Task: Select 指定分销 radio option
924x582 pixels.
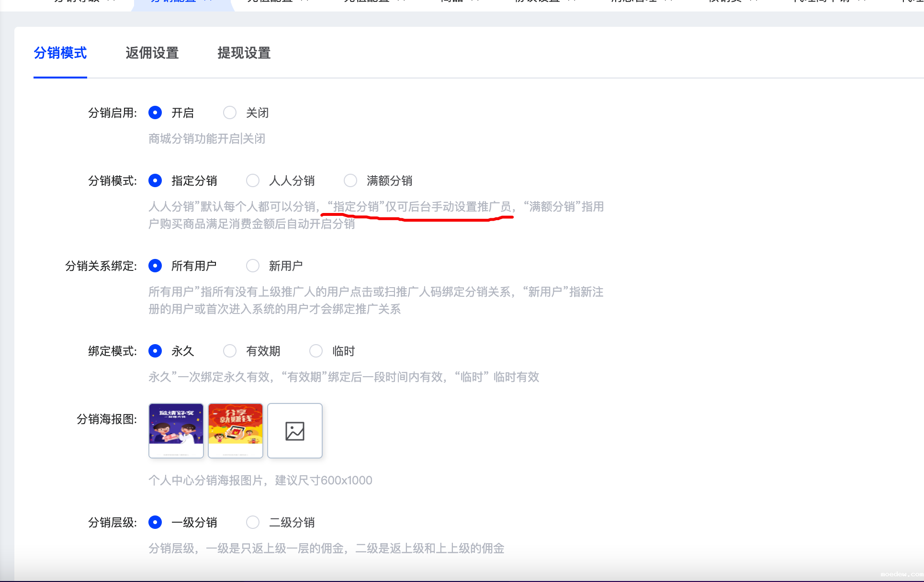Action: [155, 180]
